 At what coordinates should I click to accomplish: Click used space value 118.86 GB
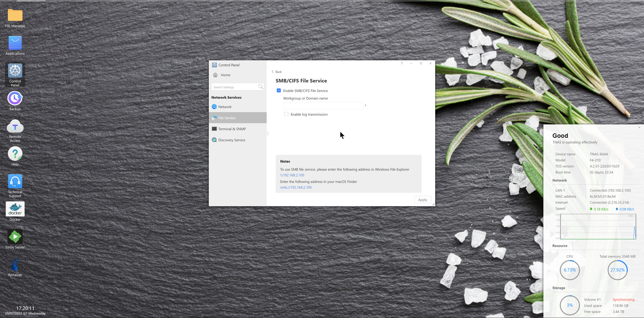pyautogui.click(x=621, y=305)
